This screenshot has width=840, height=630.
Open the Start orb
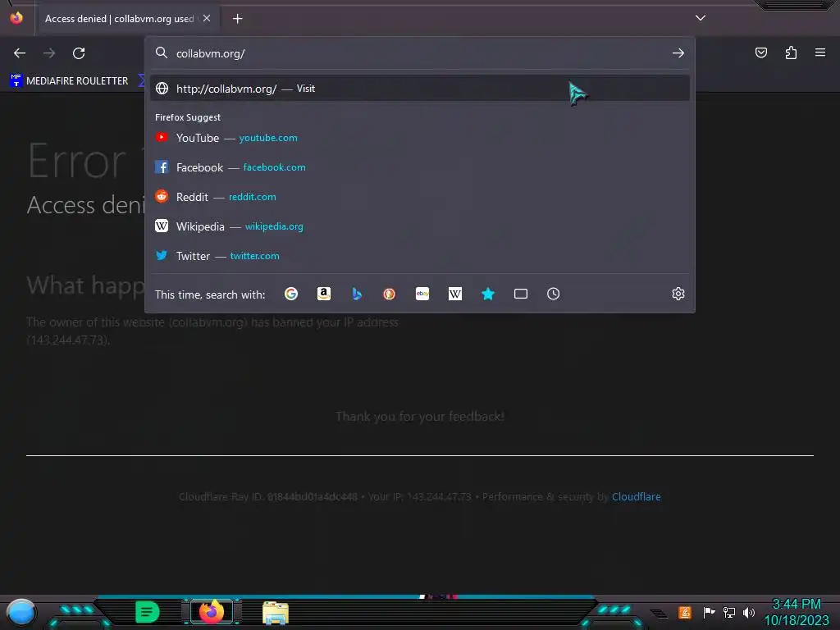(x=21, y=613)
